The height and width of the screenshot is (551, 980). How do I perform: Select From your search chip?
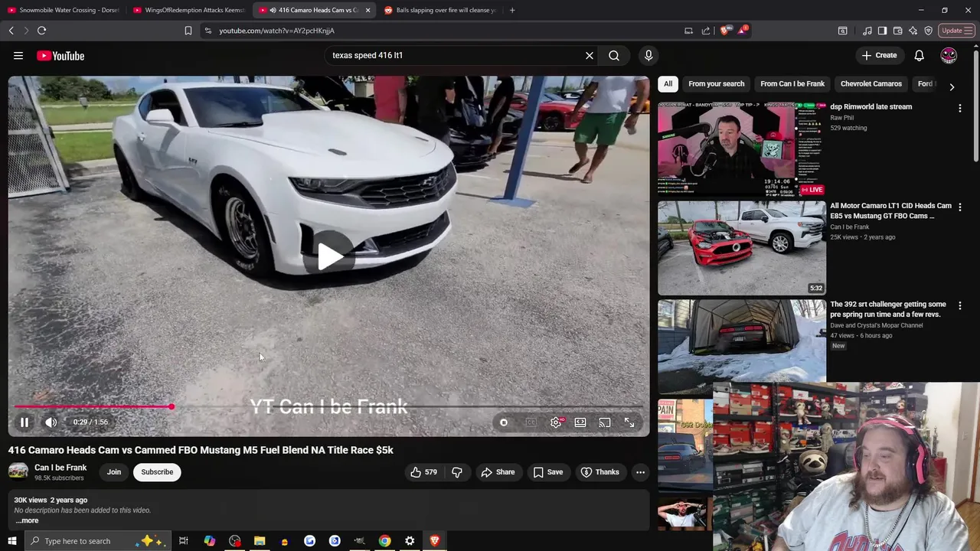[716, 83]
